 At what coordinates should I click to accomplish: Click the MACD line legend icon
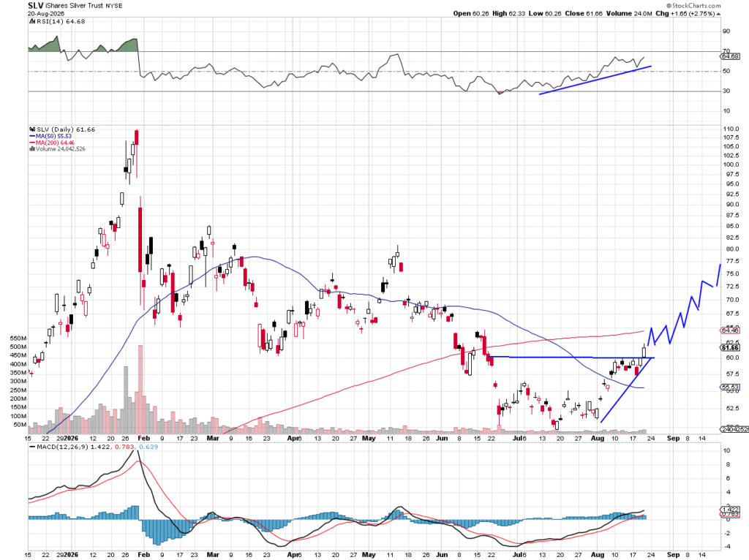(32, 447)
